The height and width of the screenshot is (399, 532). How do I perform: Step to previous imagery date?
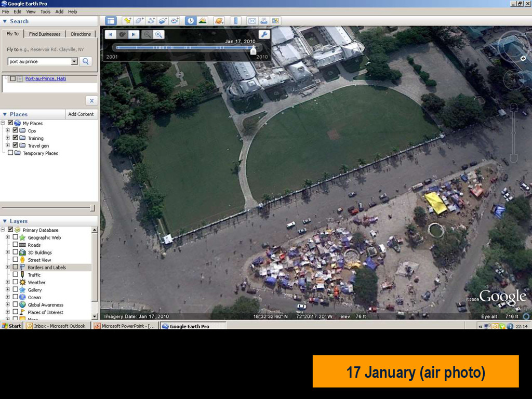(x=110, y=34)
